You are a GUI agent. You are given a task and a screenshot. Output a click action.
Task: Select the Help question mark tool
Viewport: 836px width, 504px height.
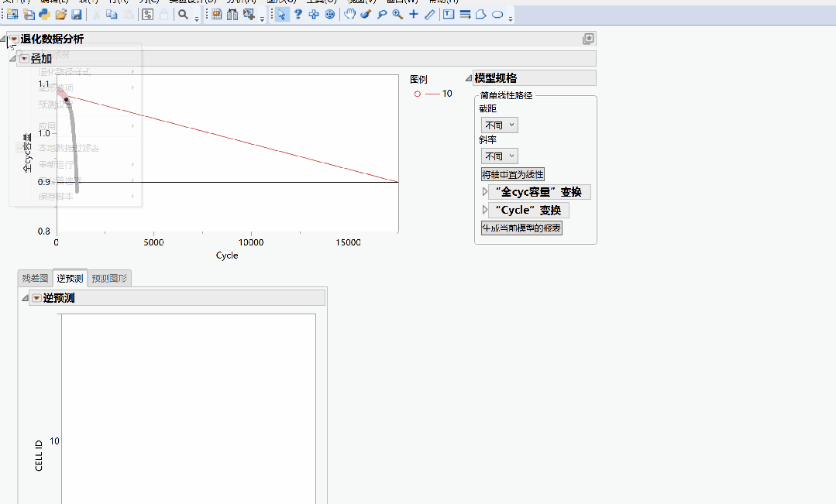(298, 15)
